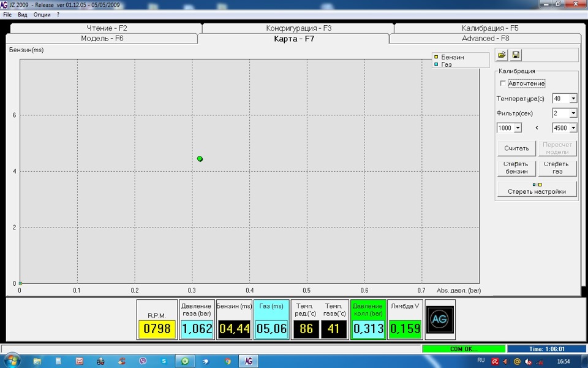Click the Давление колл. value 0,313

(x=368, y=329)
